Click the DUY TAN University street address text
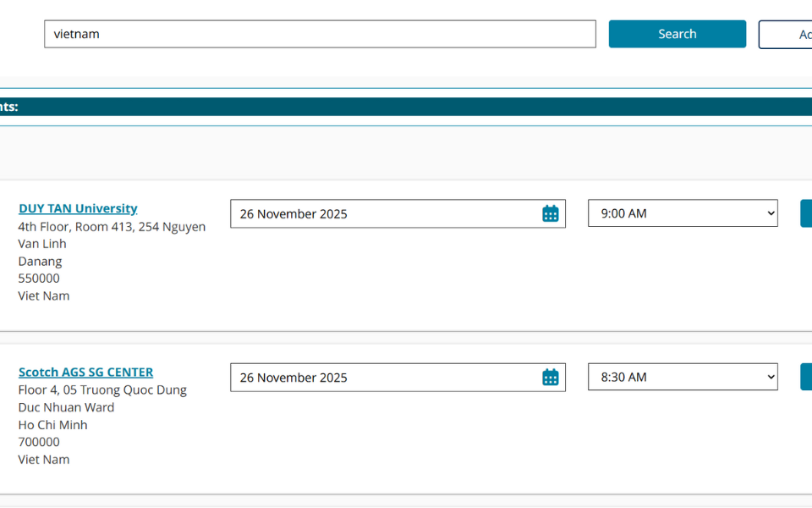812x508 pixels. [112, 227]
